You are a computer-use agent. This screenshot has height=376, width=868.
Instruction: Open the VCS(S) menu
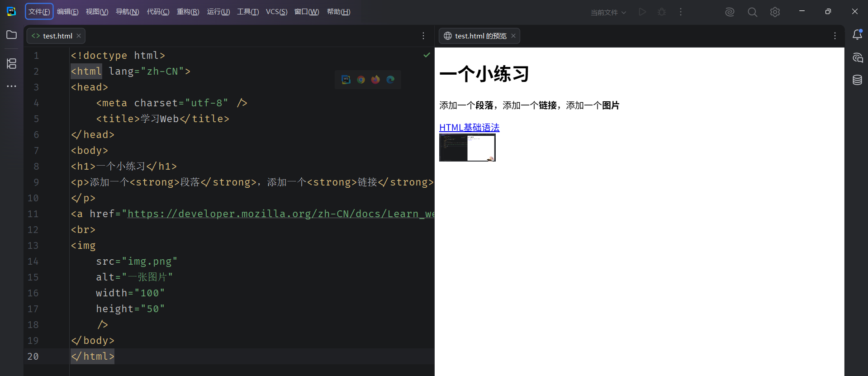[276, 12]
